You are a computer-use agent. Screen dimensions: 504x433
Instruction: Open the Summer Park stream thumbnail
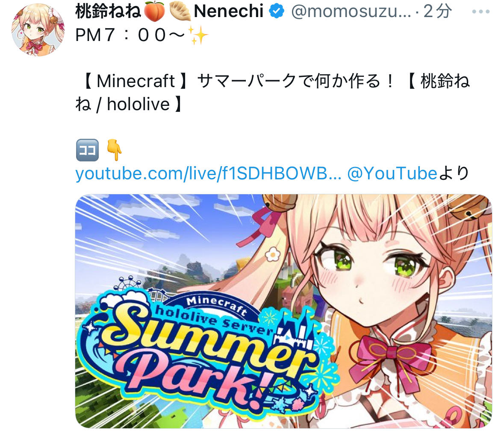pos(283,311)
